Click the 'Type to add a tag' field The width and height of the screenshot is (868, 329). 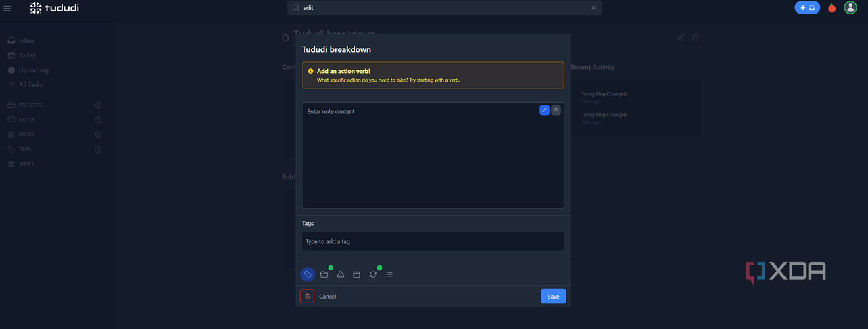click(433, 241)
